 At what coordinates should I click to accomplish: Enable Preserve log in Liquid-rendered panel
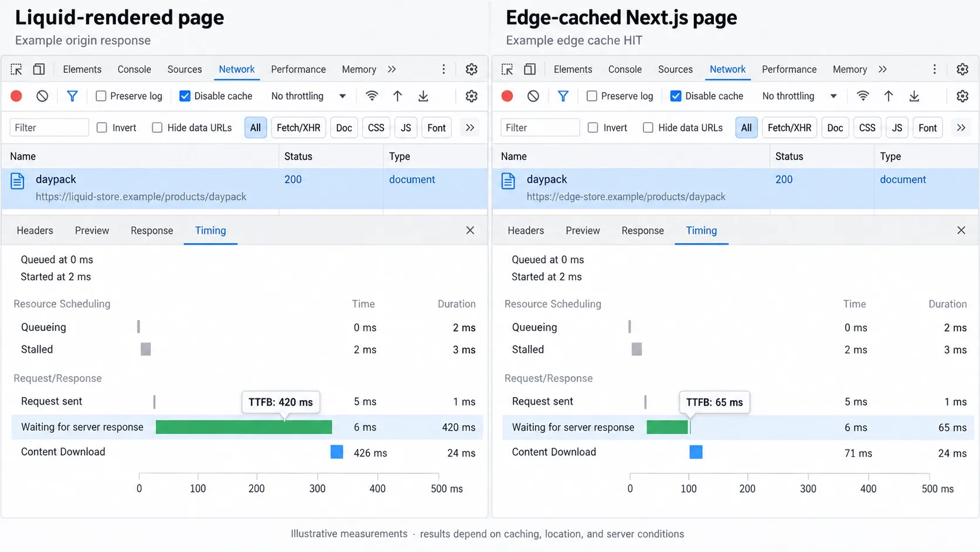(x=101, y=96)
